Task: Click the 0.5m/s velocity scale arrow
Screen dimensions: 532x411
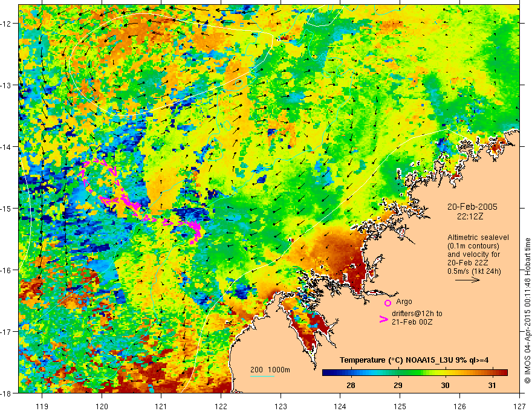Action: pos(467,280)
